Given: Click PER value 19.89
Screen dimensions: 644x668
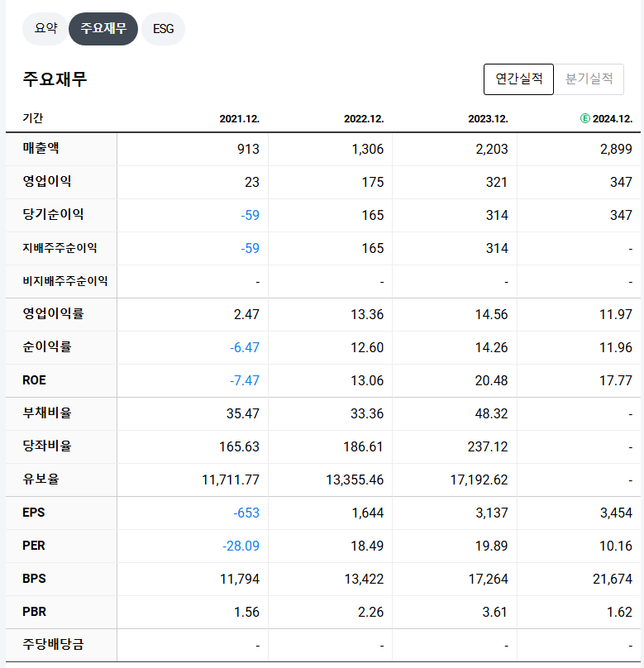Looking at the screenshot, I should 492,546.
